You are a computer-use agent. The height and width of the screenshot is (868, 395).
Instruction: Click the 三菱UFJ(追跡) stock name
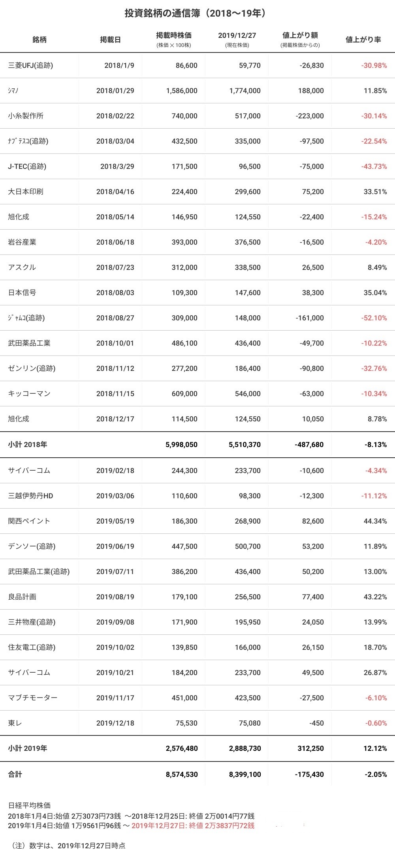coord(30,65)
